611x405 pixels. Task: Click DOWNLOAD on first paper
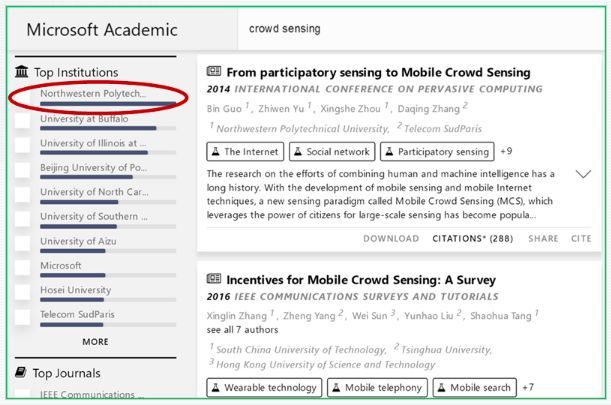tap(391, 239)
